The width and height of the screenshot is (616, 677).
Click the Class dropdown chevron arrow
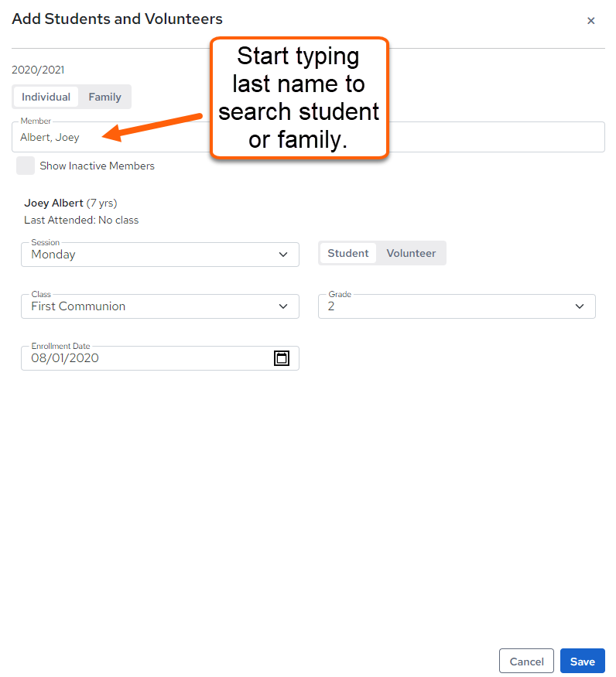click(283, 306)
